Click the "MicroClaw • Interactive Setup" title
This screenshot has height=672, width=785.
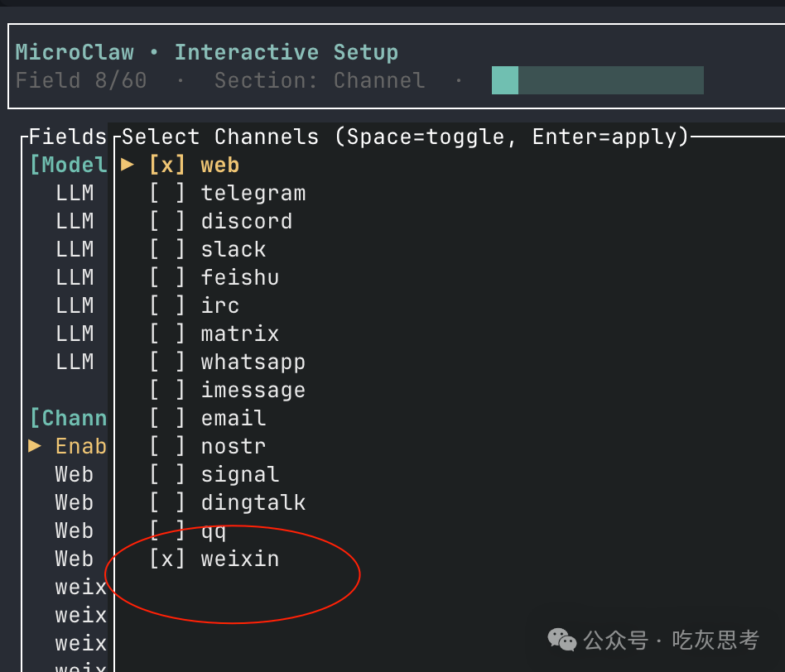pos(207,52)
